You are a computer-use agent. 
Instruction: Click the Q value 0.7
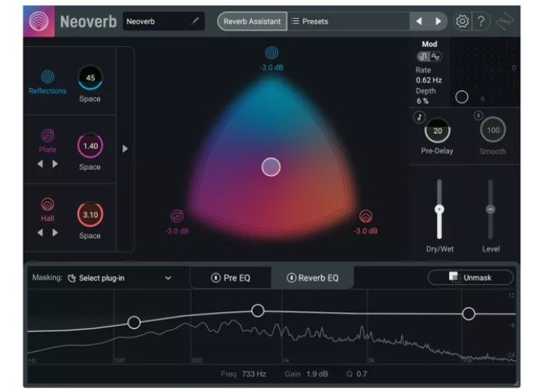(x=362, y=374)
